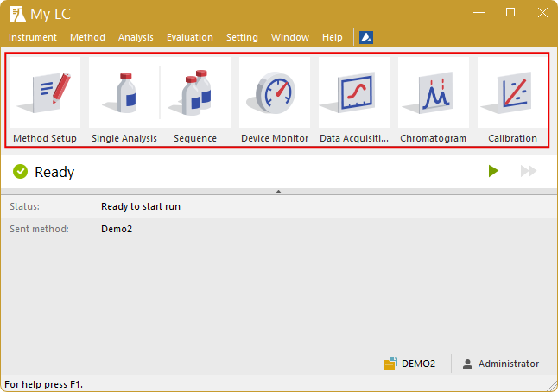Select the 'Ready to start run' status text

141,206
